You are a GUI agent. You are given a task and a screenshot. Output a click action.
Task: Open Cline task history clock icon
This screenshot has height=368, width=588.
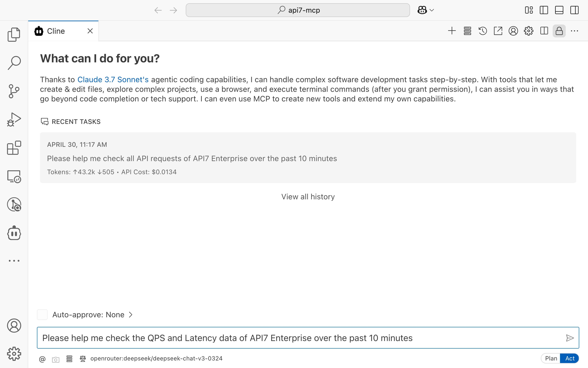tap(483, 31)
